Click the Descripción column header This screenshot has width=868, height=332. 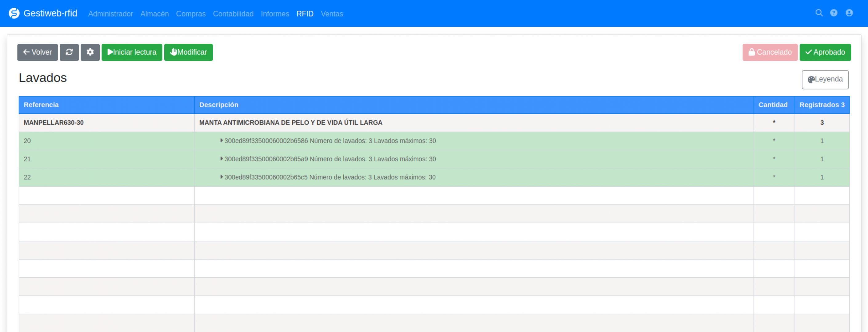(474, 105)
